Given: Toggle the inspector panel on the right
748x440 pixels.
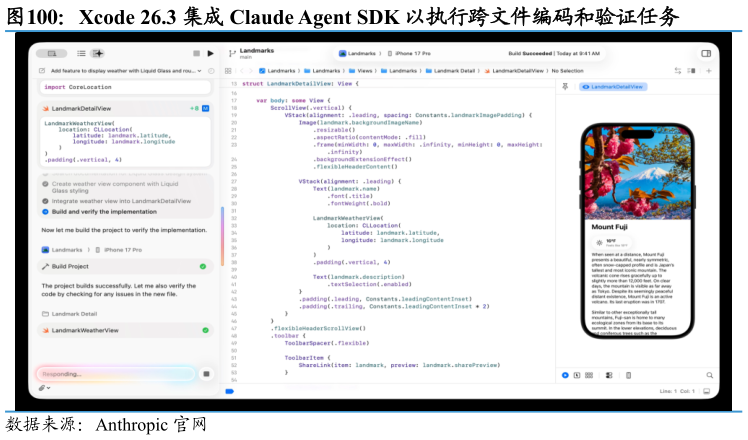Looking at the screenshot, I should [706, 53].
